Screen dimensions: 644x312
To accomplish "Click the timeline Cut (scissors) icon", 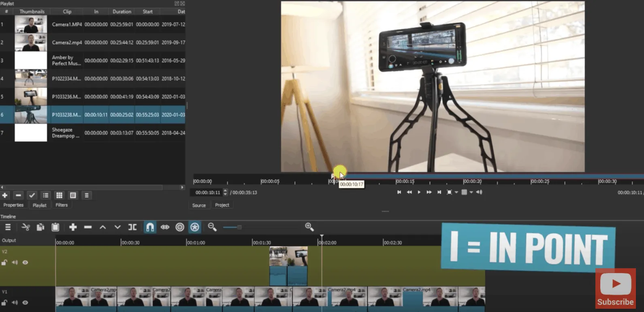I will coord(26,227).
